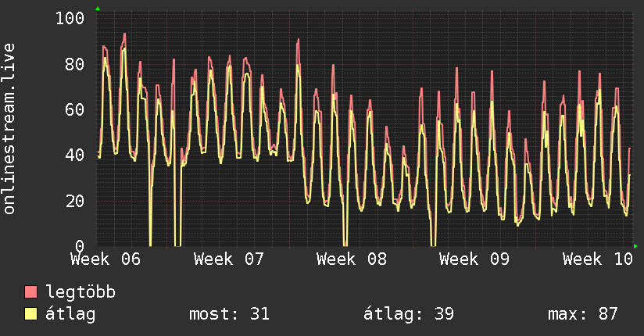Click the 60 y-axis tick label
This screenshot has height=336, width=644.
click(75, 109)
